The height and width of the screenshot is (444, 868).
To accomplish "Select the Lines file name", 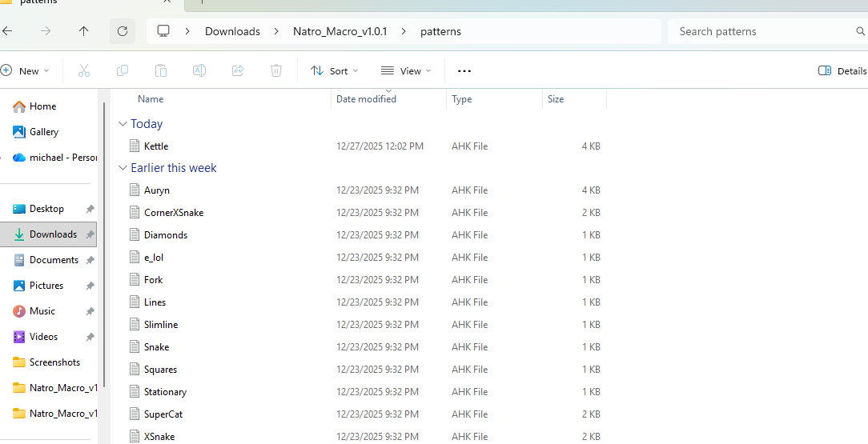I will click(x=155, y=302).
